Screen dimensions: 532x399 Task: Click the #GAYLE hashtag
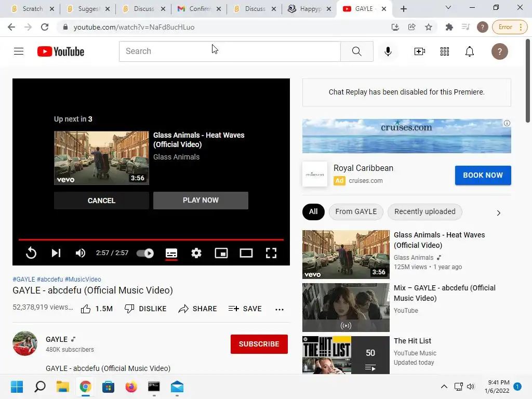(x=24, y=279)
